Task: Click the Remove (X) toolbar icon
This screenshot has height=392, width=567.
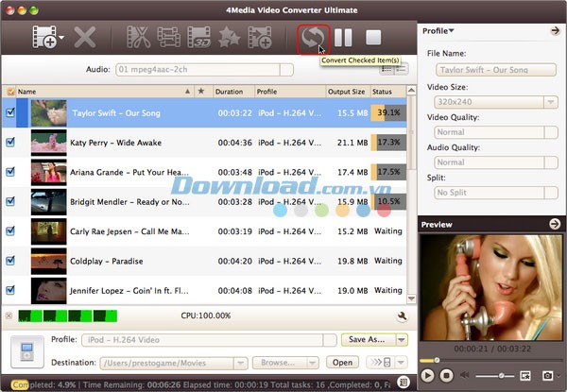Action: pyautogui.click(x=85, y=39)
